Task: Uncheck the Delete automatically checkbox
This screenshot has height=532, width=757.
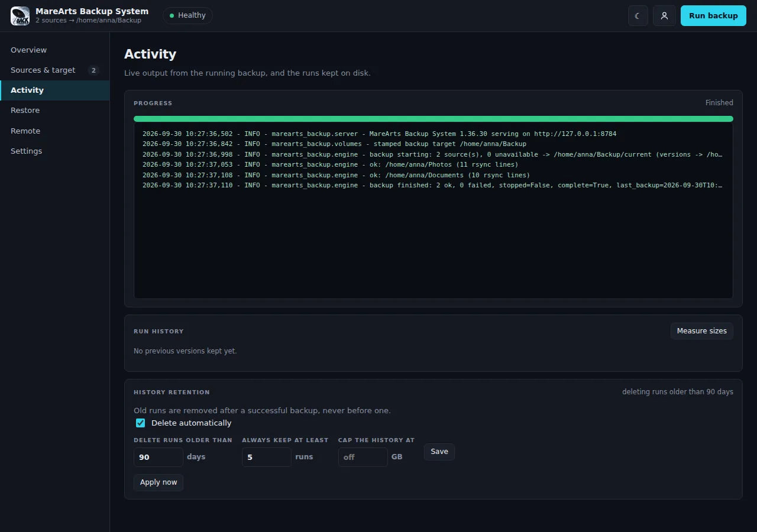Action: click(140, 423)
